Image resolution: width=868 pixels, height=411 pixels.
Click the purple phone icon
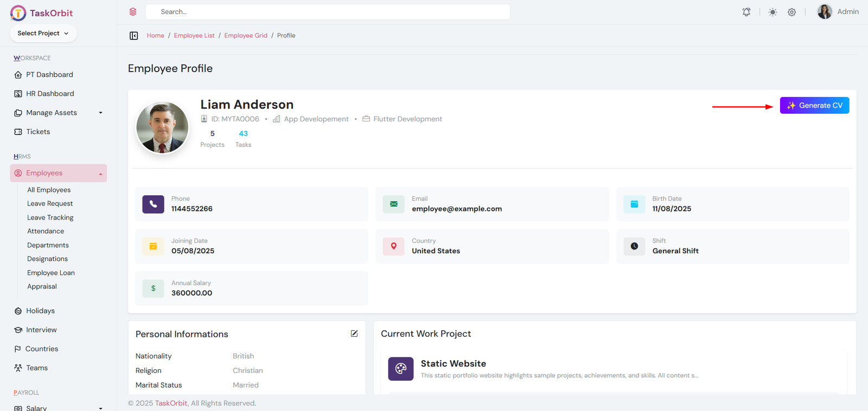(153, 204)
